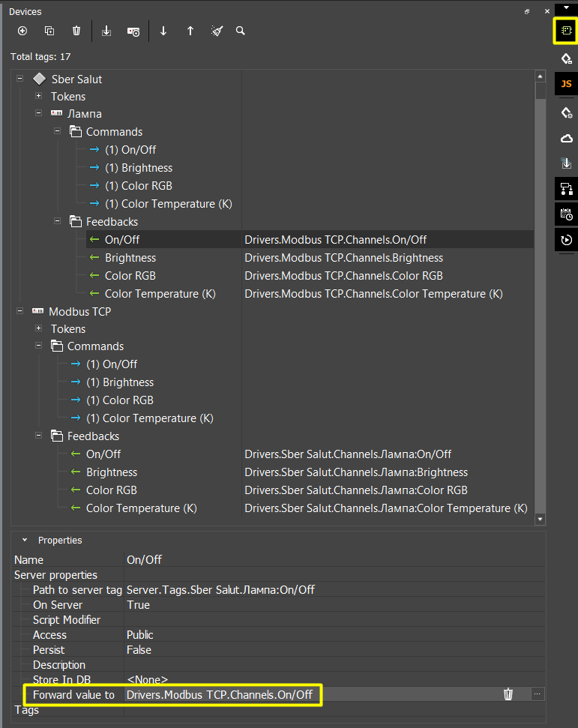
Task: Collapse Feedbacks folder under Лампа
Action: (57, 221)
